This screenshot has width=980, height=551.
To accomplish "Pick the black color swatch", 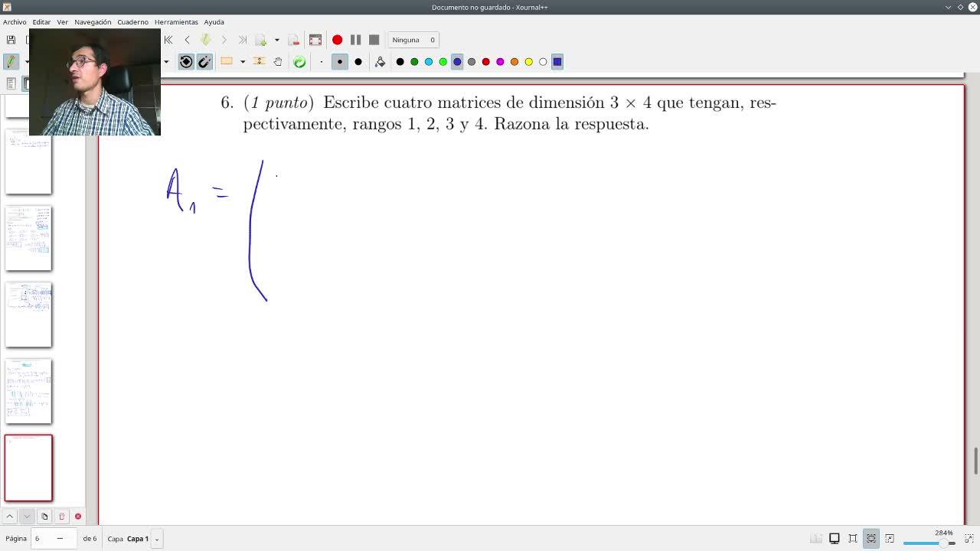I will click(x=400, y=62).
